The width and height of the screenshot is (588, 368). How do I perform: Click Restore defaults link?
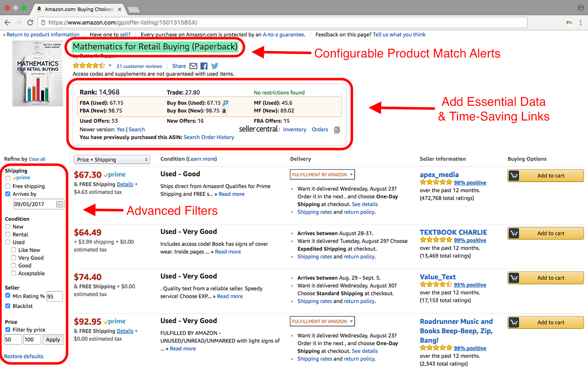coord(23,356)
